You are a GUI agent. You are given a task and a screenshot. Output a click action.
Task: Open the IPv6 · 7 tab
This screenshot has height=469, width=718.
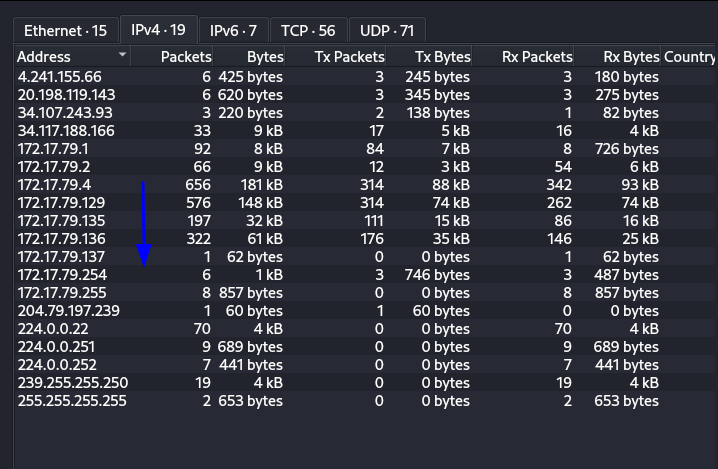point(233,30)
